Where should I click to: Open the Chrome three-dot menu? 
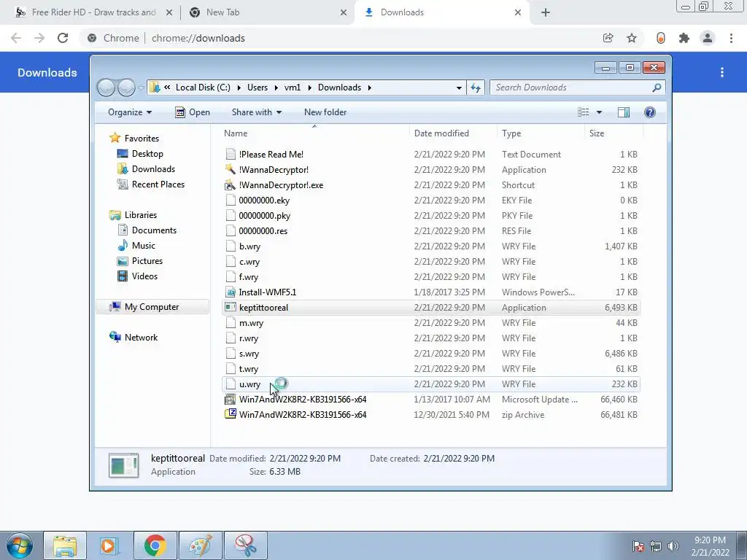pos(731,38)
